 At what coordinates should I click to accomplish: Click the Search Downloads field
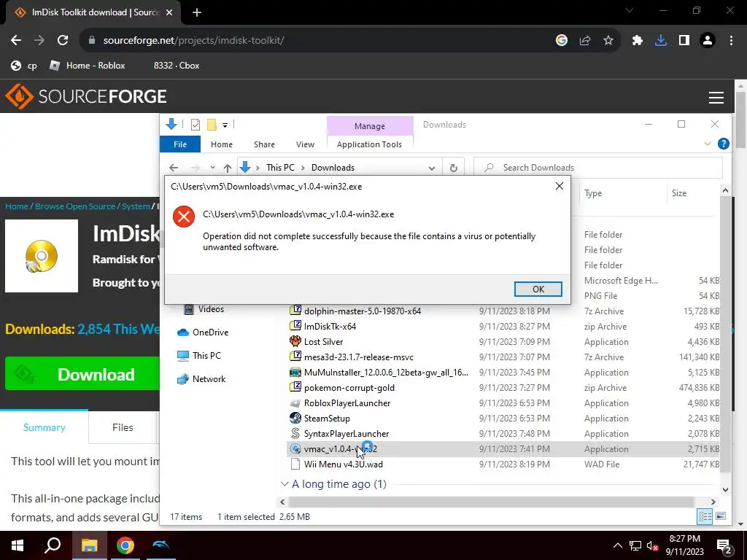tap(598, 168)
